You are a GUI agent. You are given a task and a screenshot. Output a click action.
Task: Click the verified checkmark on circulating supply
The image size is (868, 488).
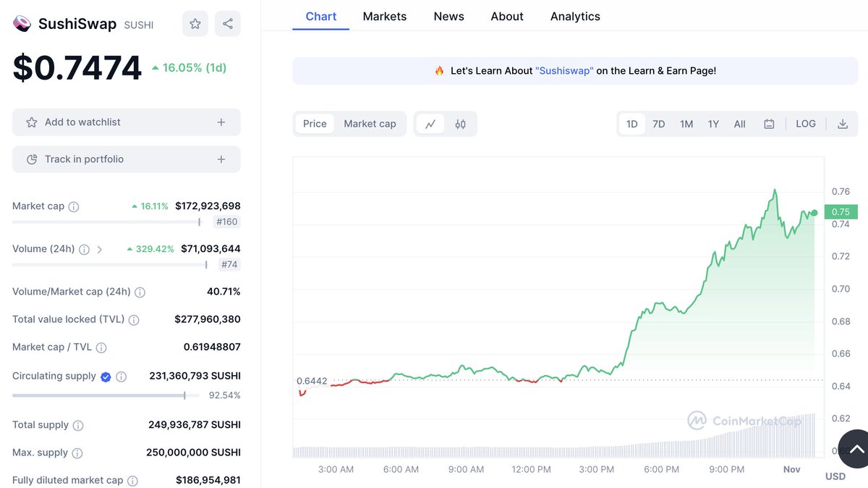(105, 376)
